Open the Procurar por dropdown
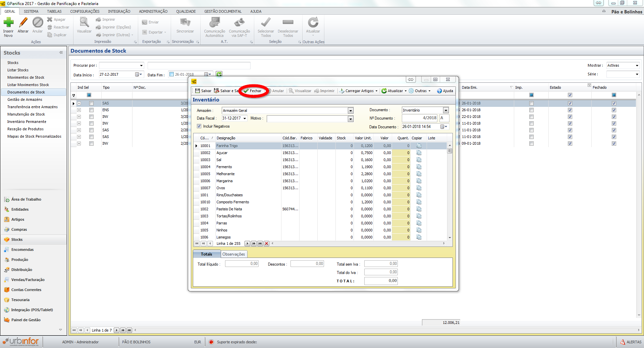Screen dimensions: 644x348 click(141, 66)
